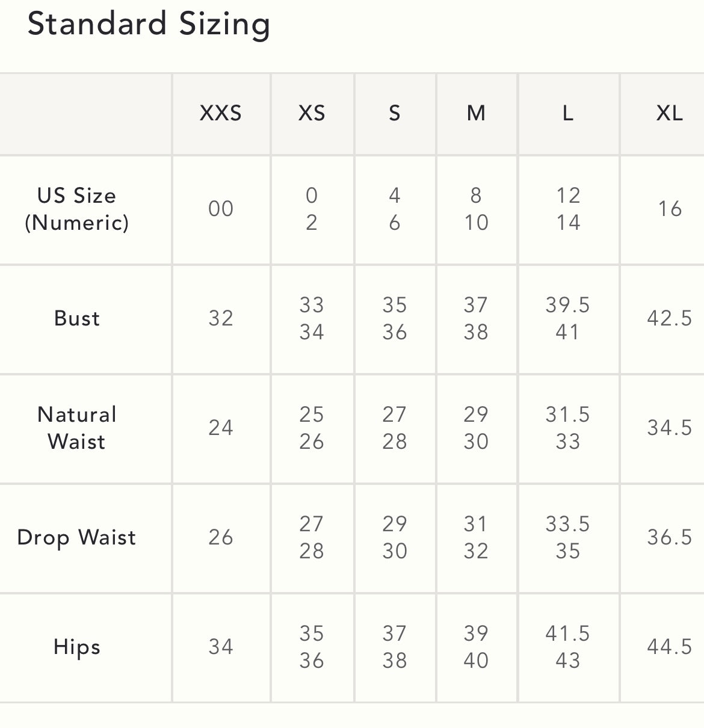The width and height of the screenshot is (704, 728).
Task: Select the Bust row label
Action: 77,318
